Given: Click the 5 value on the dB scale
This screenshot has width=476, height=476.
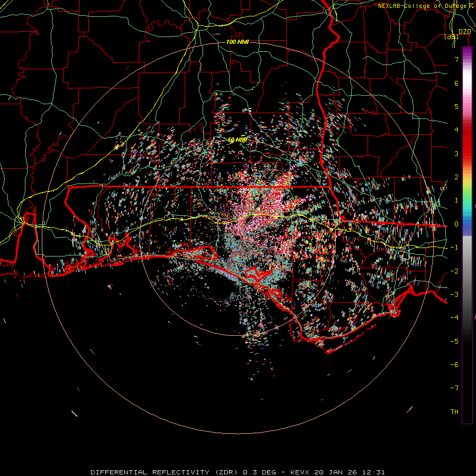Looking at the screenshot, I should point(456,106).
